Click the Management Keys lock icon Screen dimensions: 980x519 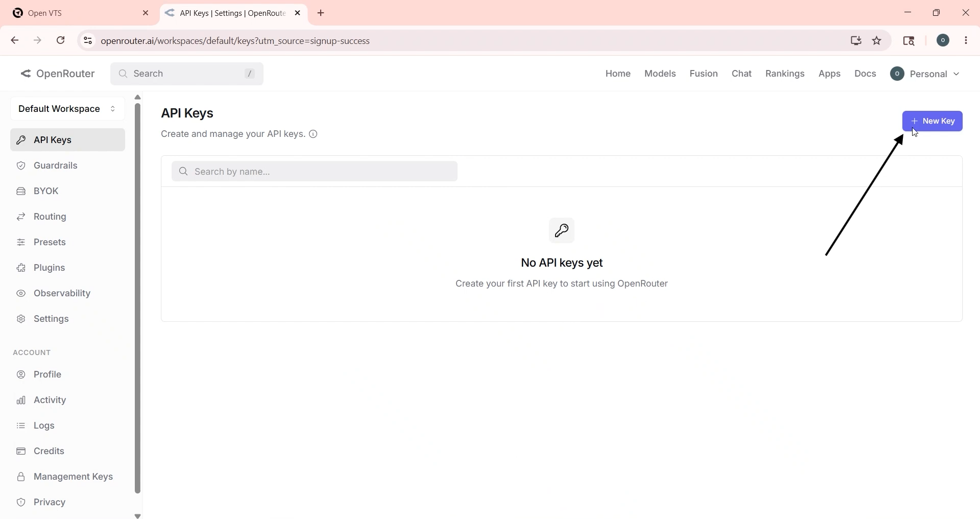coord(21,477)
